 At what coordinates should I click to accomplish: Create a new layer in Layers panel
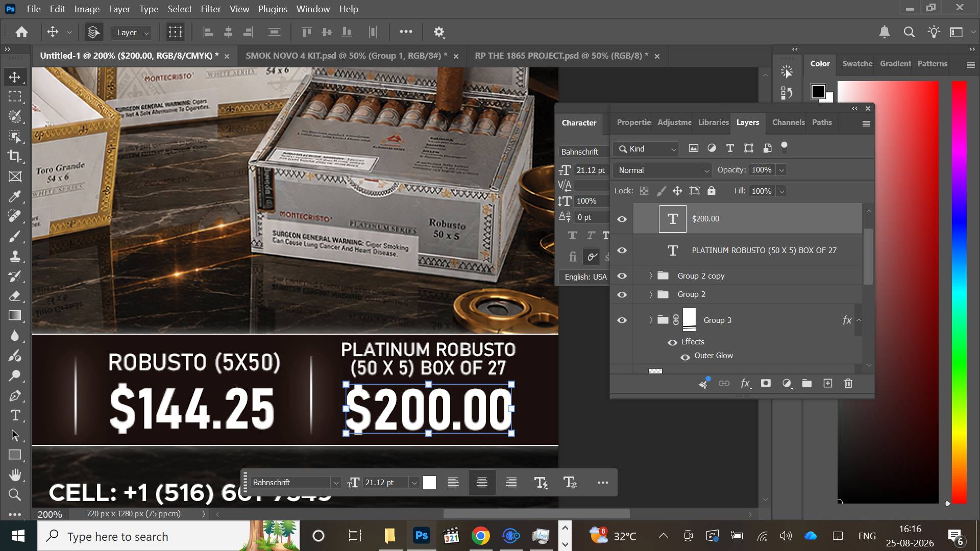[828, 383]
